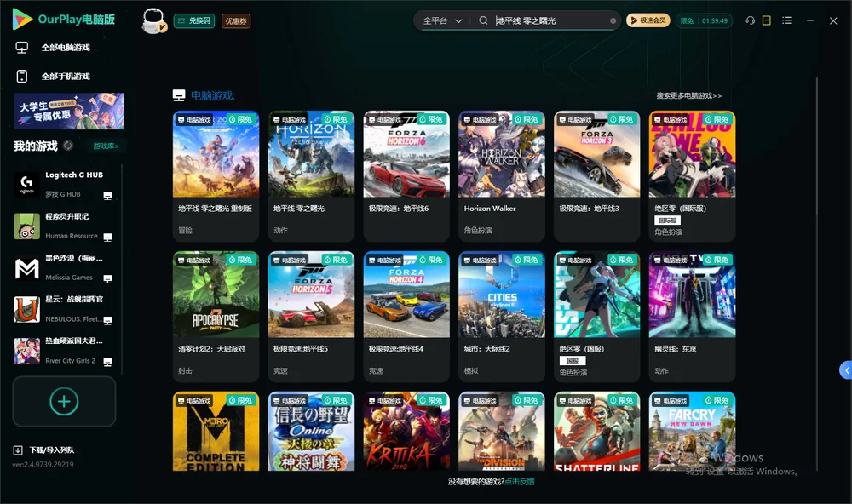
Task: Click the 国服 tag on 绝区零 card
Action: [573, 361]
